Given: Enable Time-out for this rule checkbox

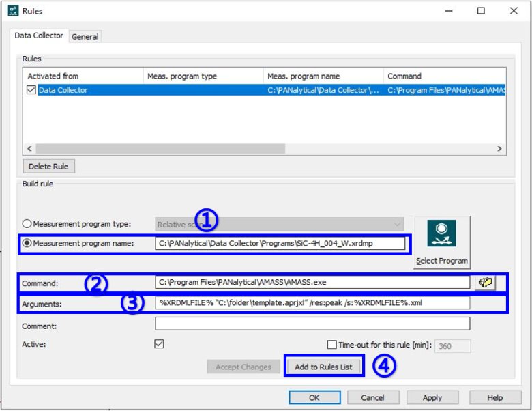Looking at the screenshot, I should pos(332,345).
